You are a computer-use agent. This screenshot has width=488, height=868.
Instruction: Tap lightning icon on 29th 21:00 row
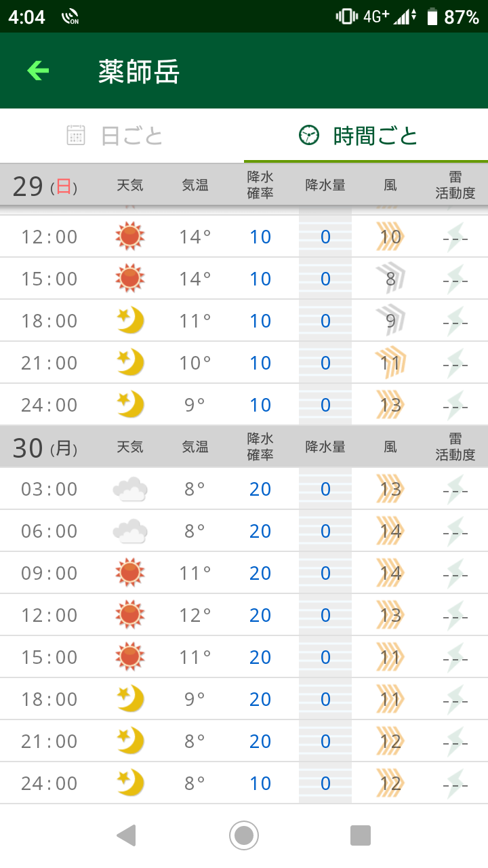455,363
